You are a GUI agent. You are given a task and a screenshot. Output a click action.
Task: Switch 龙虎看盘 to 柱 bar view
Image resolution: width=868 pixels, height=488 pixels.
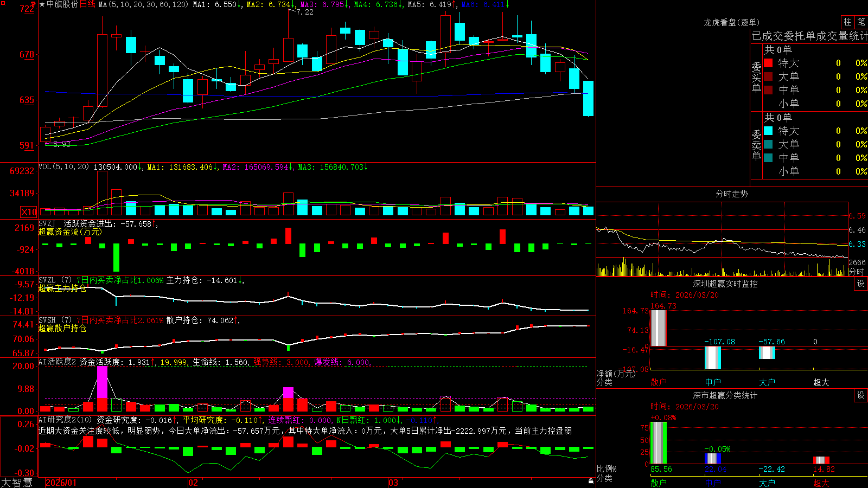847,22
